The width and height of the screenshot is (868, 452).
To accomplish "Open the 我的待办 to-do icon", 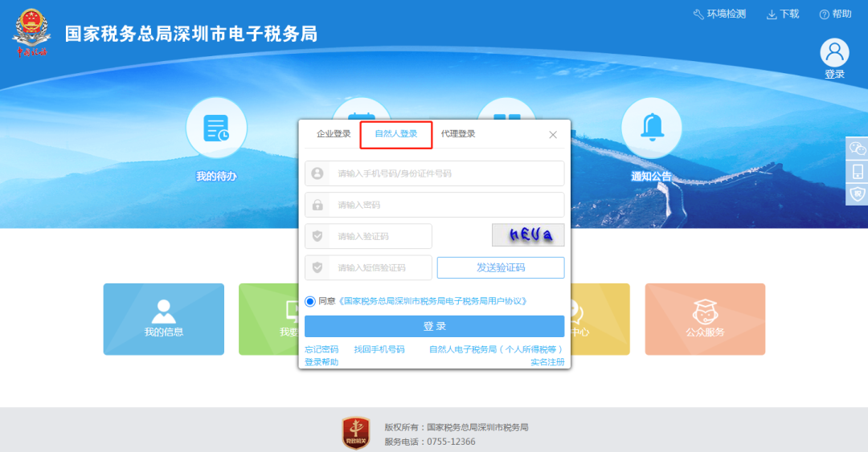I will [x=216, y=128].
